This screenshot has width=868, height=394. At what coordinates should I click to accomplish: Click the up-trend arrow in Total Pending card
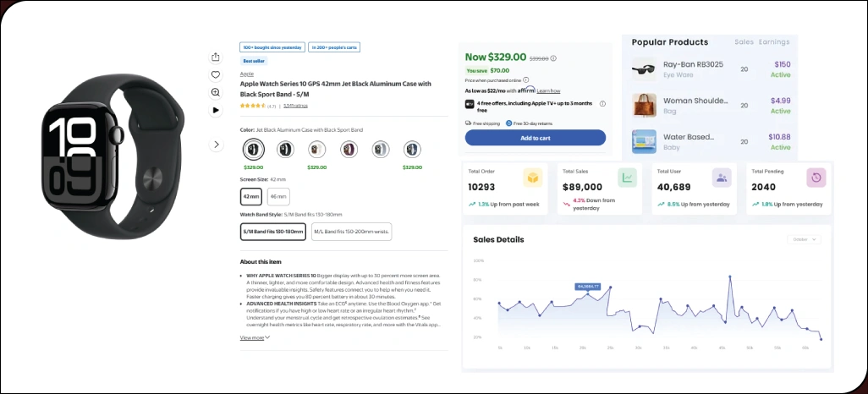tap(755, 205)
